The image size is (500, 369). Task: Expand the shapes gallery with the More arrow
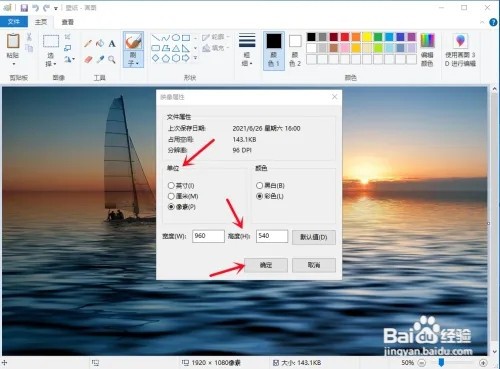pos(195,58)
